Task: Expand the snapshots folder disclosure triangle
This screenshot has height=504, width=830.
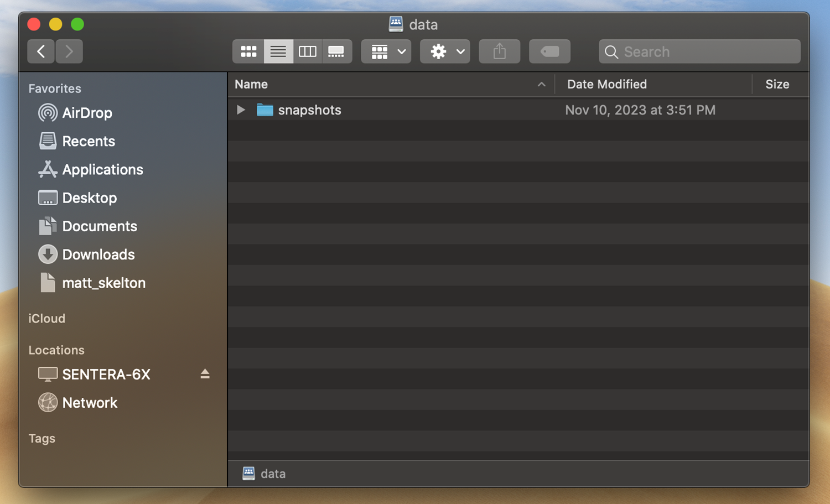Action: (x=241, y=110)
